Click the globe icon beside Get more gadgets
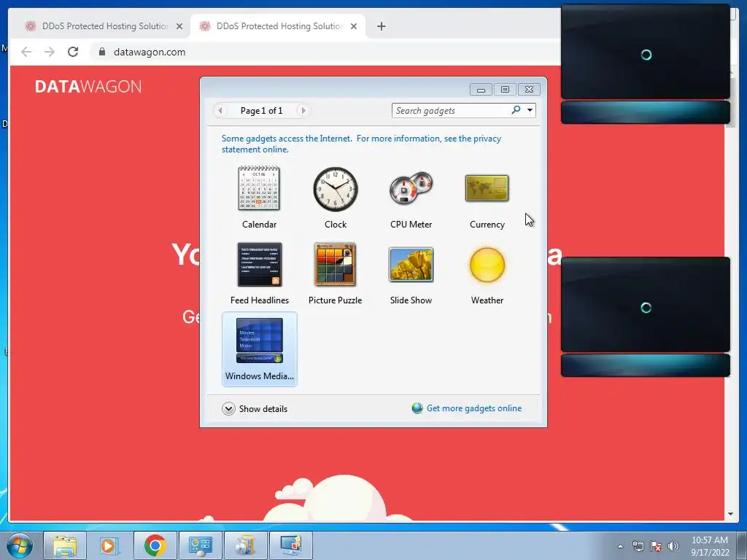The height and width of the screenshot is (560, 747). click(x=417, y=408)
